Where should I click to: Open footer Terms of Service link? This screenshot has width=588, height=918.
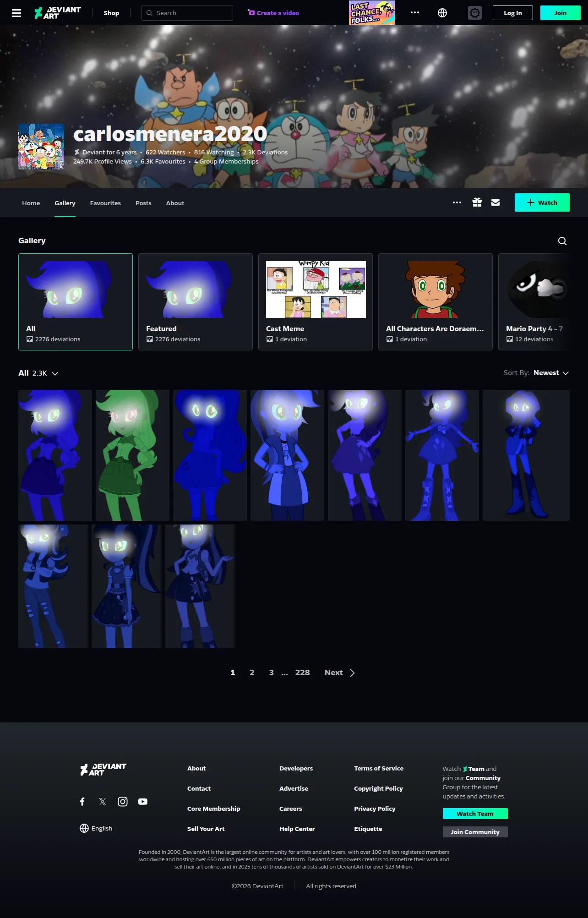[x=379, y=769]
